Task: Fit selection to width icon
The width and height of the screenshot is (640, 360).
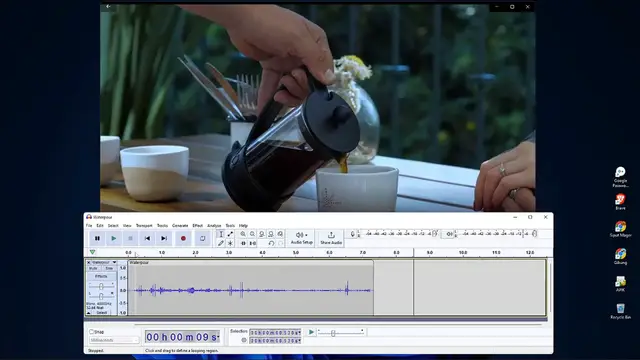Action: pyautogui.click(x=262, y=234)
